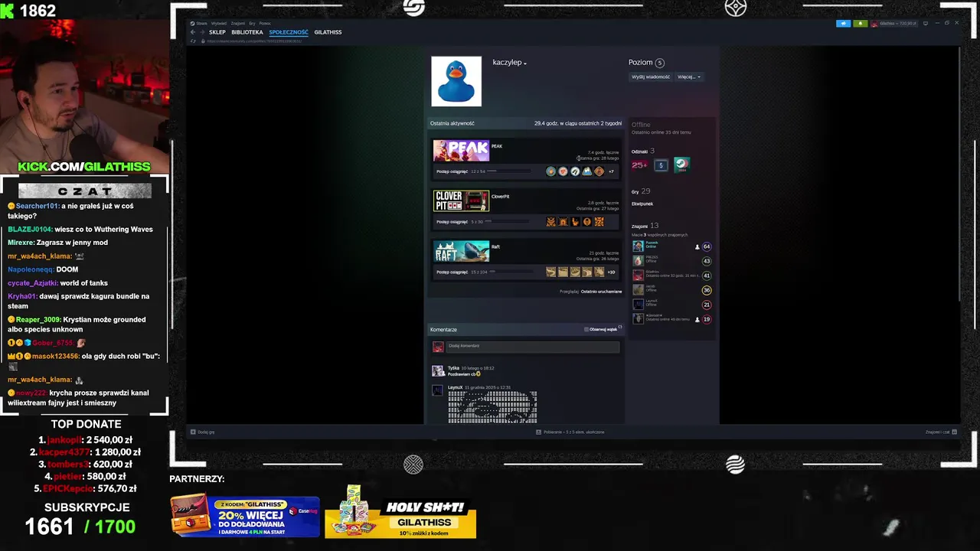The width and height of the screenshot is (980, 551).
Task: Open the level 21 friend's profile
Action: pos(671,305)
